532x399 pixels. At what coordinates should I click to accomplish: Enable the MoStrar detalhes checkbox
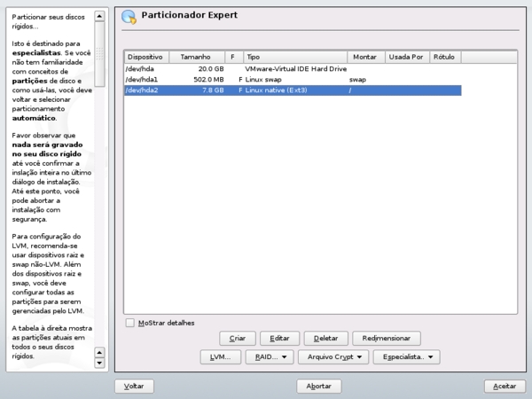click(x=130, y=323)
